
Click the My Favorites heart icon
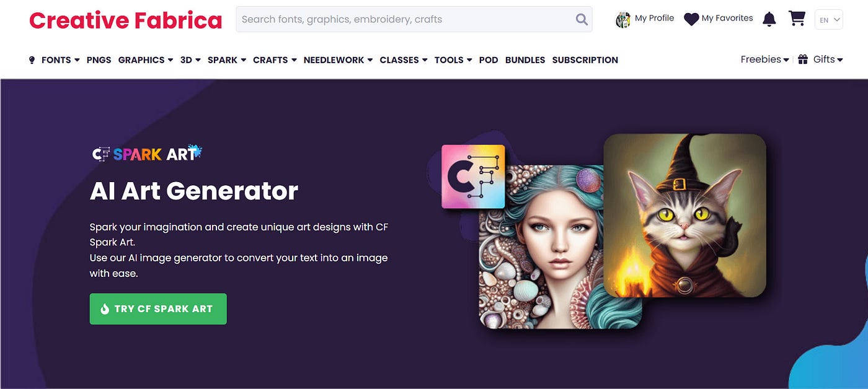coord(691,19)
